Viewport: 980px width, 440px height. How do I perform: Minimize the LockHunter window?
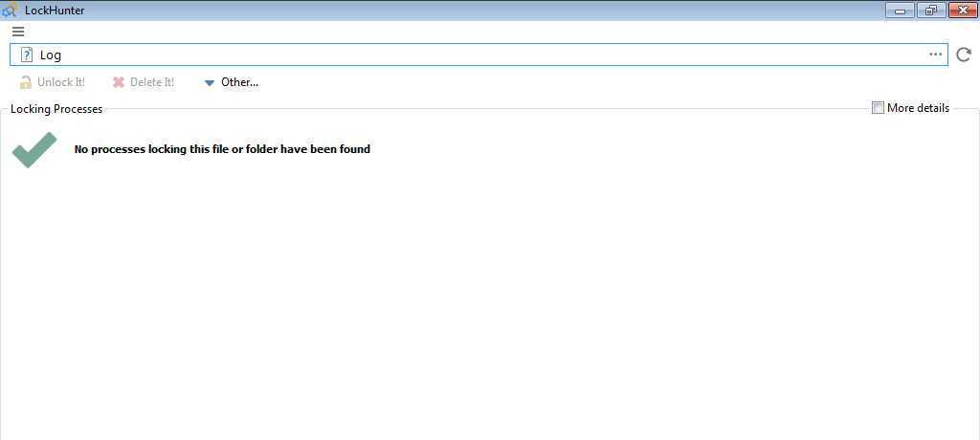click(900, 11)
